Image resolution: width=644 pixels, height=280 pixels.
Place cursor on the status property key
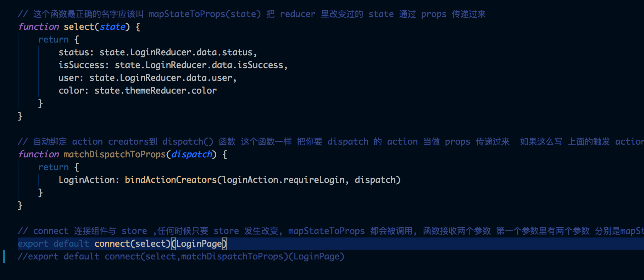click(74, 52)
